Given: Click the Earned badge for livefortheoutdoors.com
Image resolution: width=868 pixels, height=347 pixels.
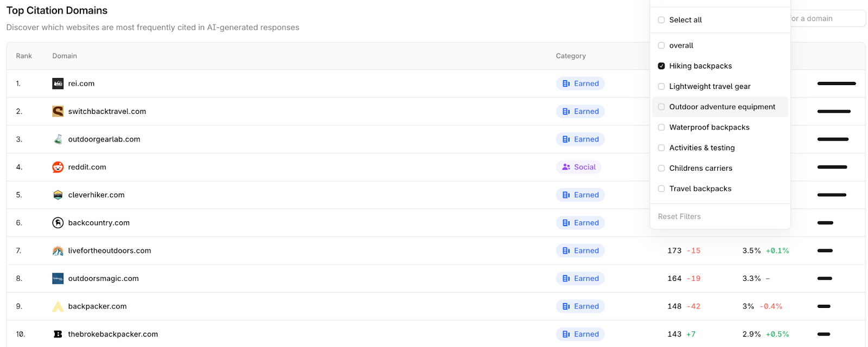Looking at the screenshot, I should (580, 250).
